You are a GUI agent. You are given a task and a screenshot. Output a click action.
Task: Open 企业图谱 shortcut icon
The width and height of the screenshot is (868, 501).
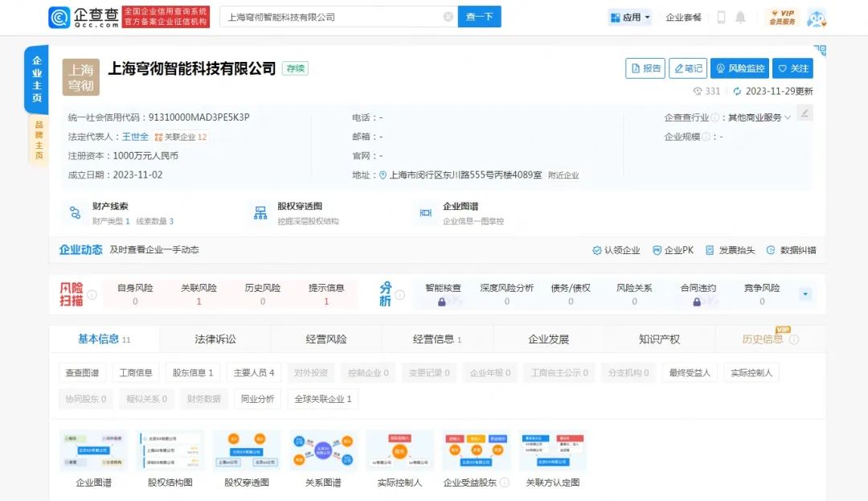point(425,212)
